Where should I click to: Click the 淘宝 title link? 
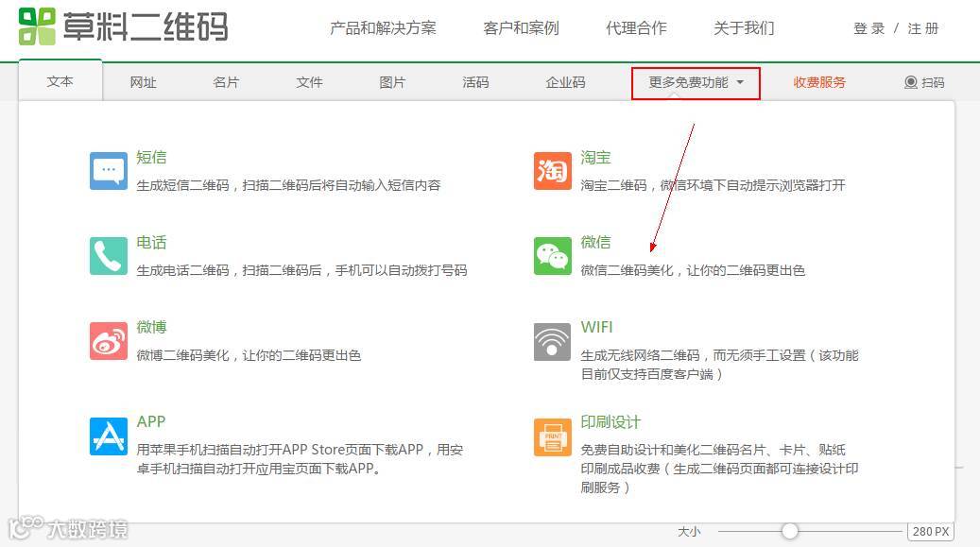coord(595,158)
